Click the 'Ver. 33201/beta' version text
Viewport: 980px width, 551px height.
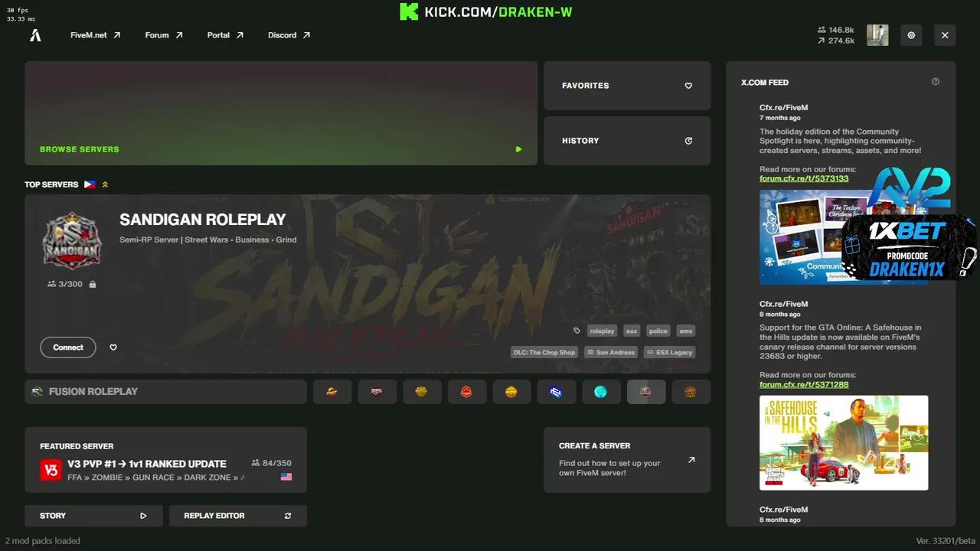[x=945, y=541]
